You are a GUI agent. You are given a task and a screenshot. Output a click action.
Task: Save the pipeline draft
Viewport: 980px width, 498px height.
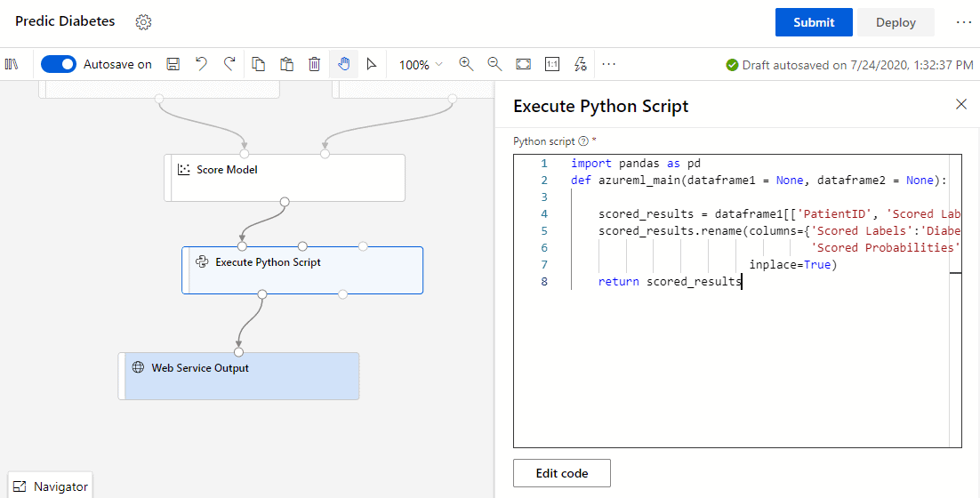pos(173,64)
